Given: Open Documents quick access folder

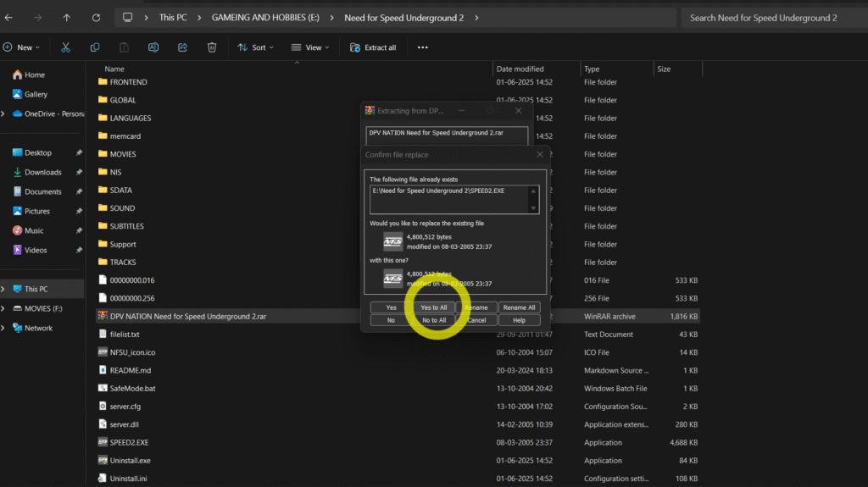Looking at the screenshot, I should 36,191.
